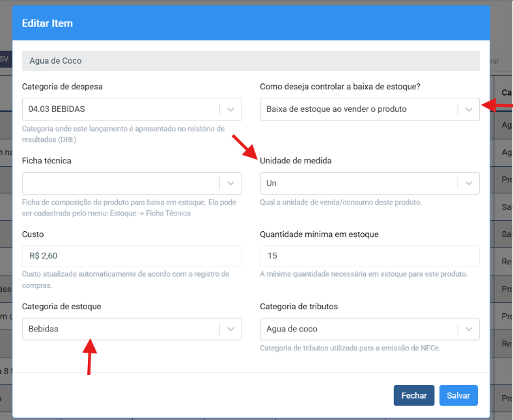
Task: Click the Categoria de estoque chevron icon
Action: point(230,329)
